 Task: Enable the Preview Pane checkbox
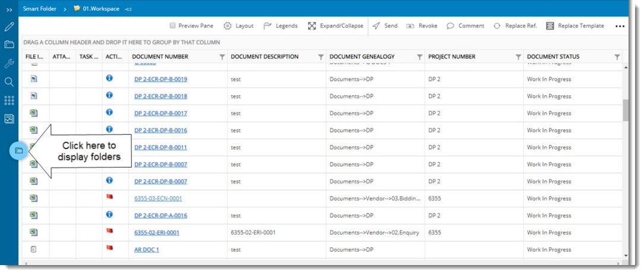pyautogui.click(x=172, y=26)
